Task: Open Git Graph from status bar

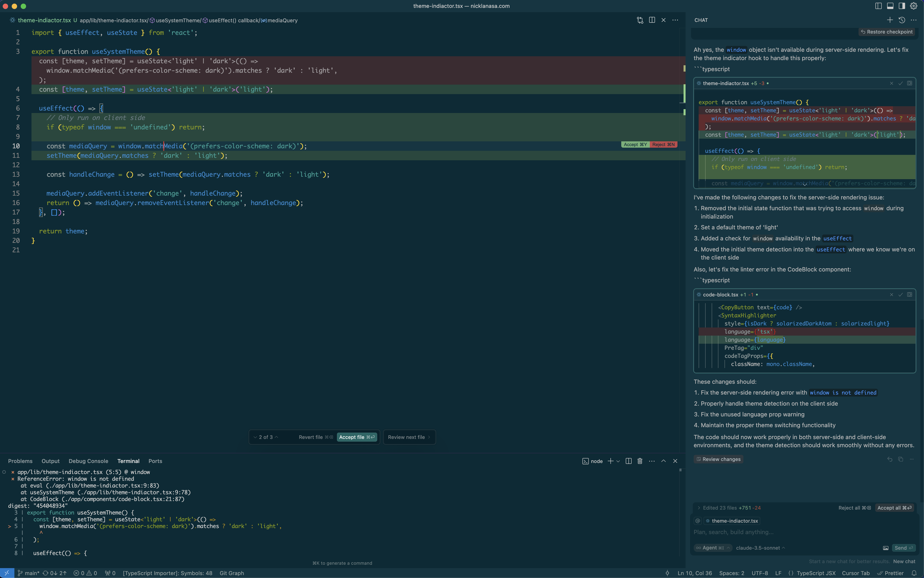Action: 231,573
